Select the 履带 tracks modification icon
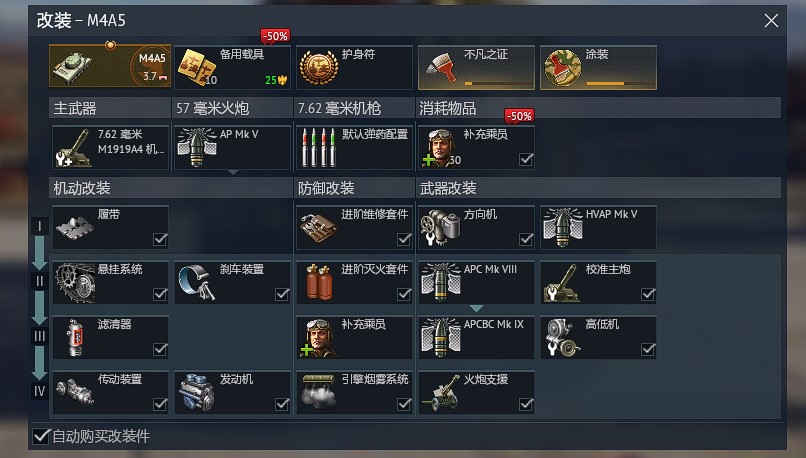 [75, 227]
